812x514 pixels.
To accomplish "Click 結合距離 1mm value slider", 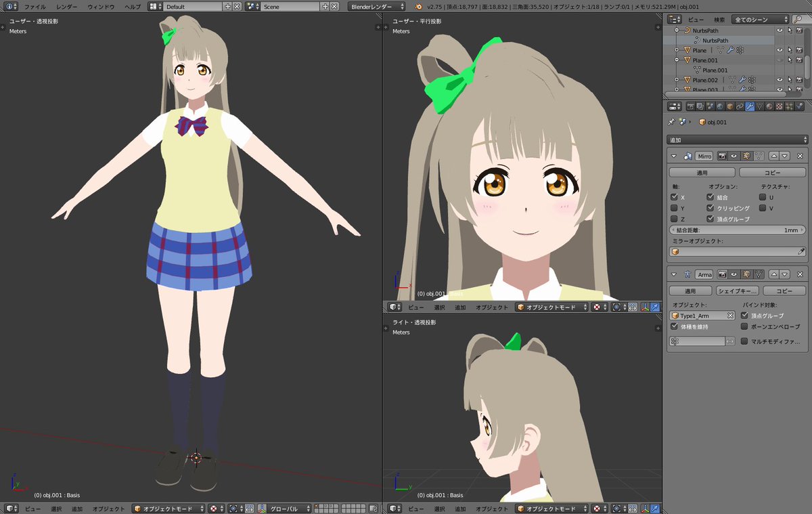I will click(737, 230).
